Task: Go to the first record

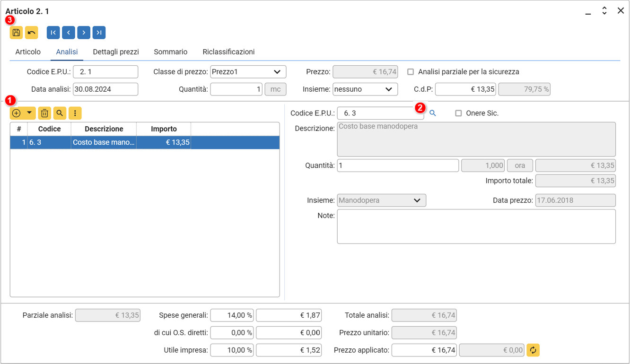Action: click(x=53, y=33)
